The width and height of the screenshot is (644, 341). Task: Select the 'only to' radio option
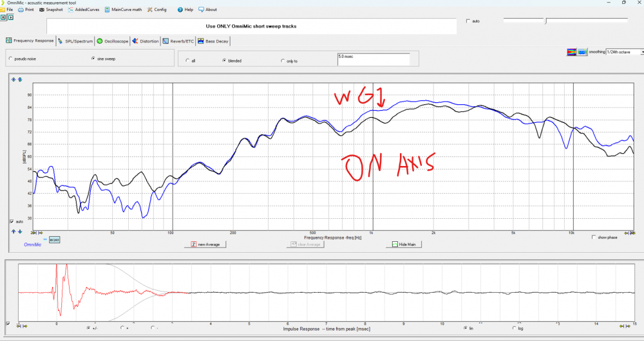point(283,60)
